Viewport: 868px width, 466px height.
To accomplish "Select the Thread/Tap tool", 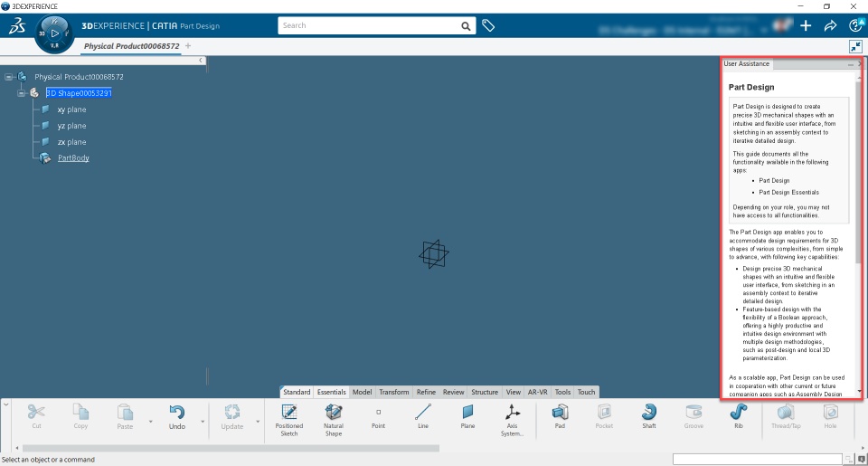I will point(786,412).
